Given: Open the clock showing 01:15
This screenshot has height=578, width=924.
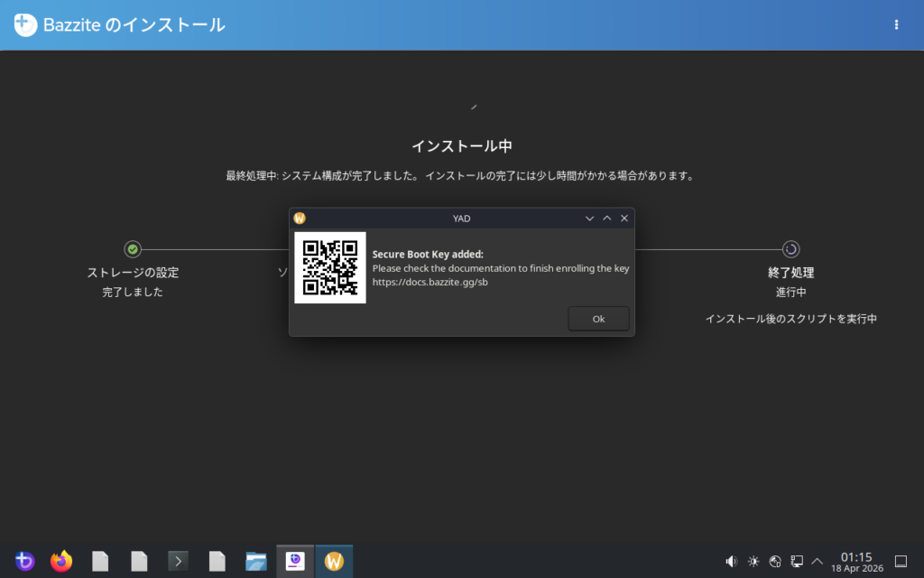Looking at the screenshot, I should (856, 562).
